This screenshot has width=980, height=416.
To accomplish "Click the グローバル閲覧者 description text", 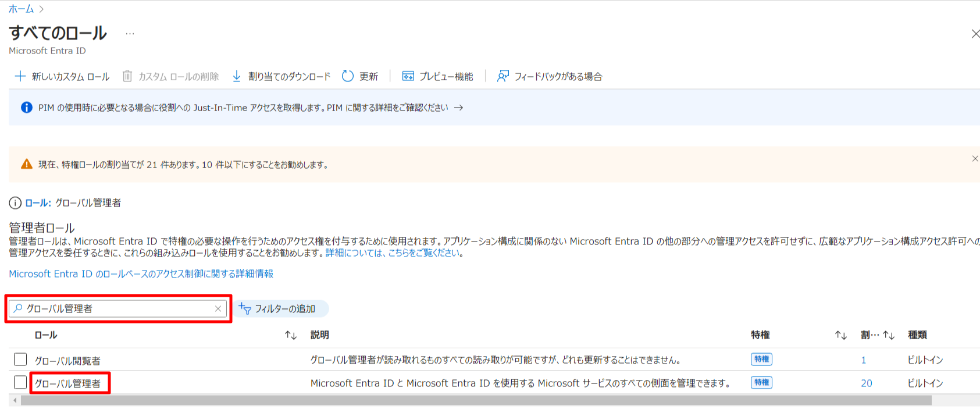I will (x=496, y=360).
